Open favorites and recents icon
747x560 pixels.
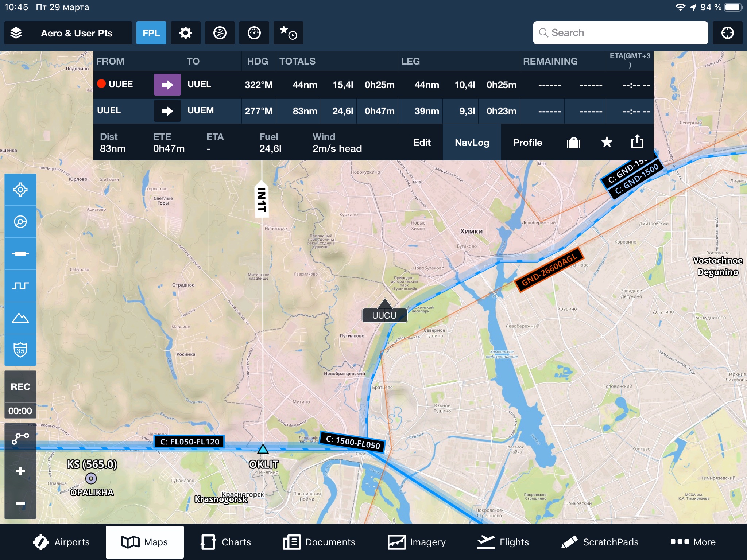coord(288,33)
